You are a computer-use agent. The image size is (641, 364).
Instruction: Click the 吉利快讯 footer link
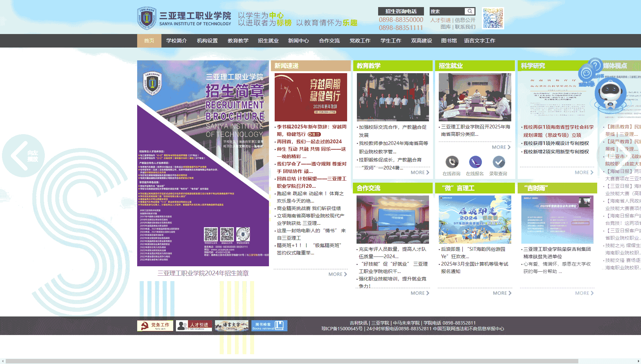[359, 323]
